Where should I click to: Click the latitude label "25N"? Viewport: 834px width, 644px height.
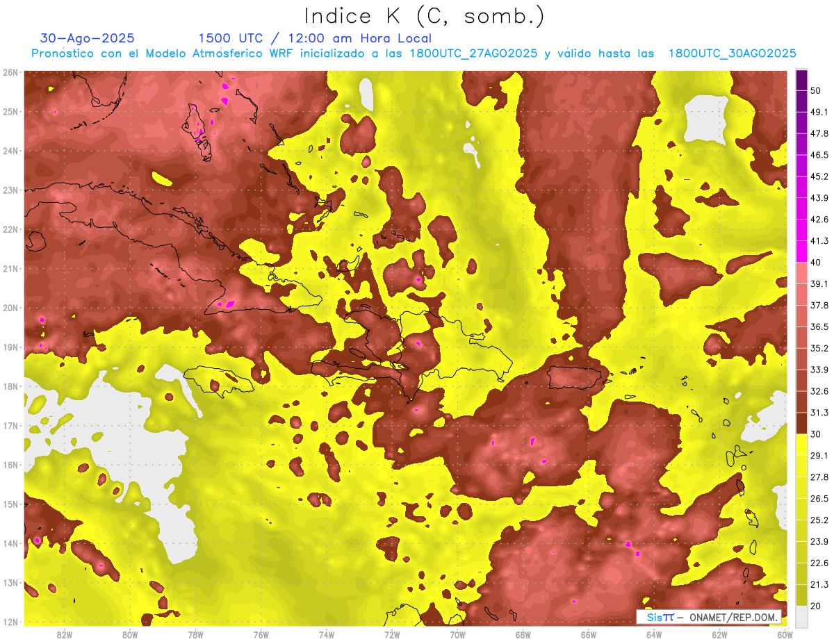tap(10, 112)
